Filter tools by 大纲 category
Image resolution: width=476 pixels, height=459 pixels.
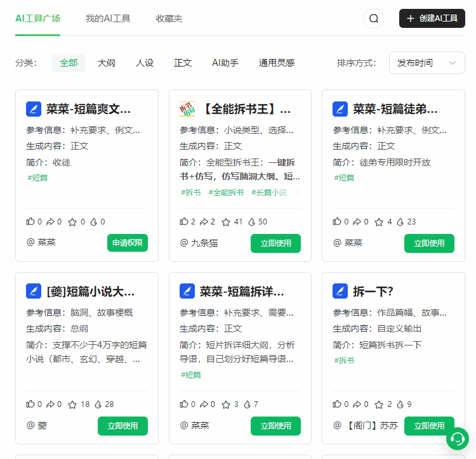106,63
